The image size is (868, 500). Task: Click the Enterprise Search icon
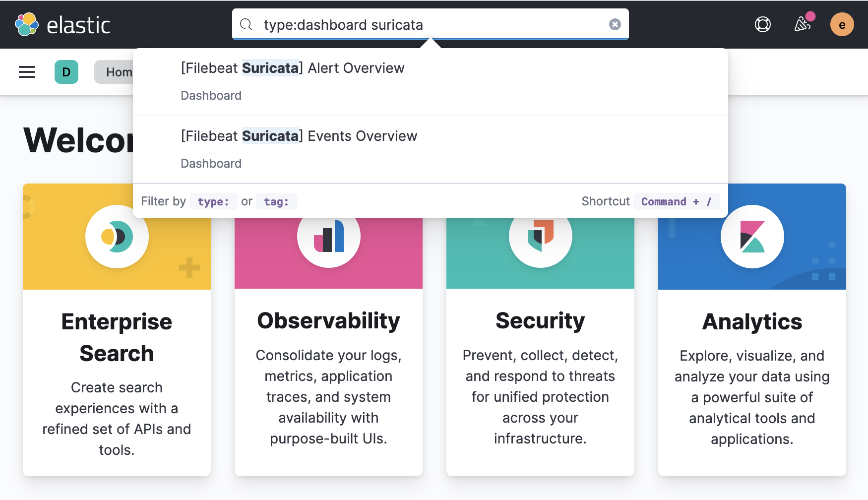[117, 237]
